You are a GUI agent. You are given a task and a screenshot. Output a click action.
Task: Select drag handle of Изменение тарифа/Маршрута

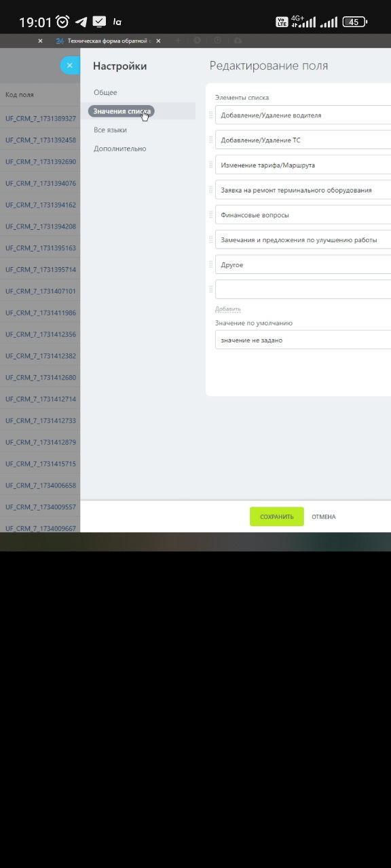coord(210,165)
